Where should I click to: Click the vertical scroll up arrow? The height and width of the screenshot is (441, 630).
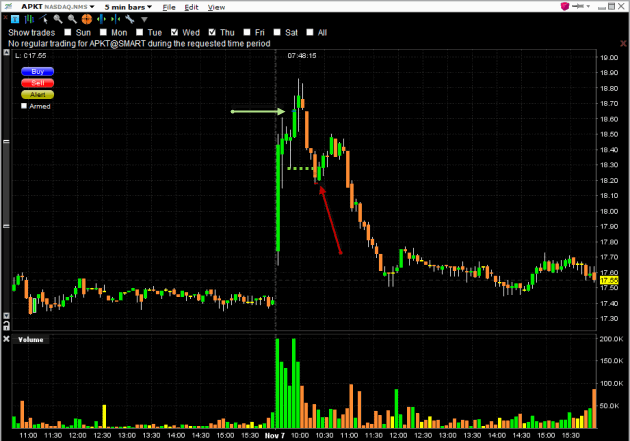(6, 52)
